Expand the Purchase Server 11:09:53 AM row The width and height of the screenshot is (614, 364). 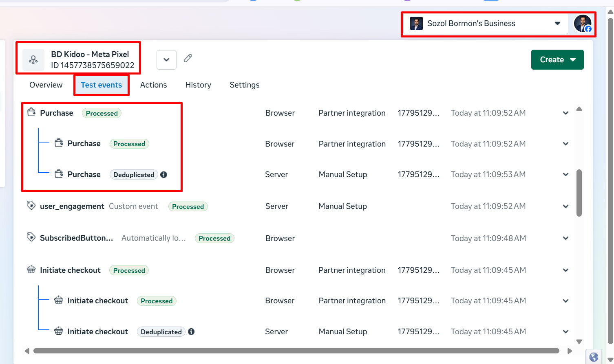[565, 175]
